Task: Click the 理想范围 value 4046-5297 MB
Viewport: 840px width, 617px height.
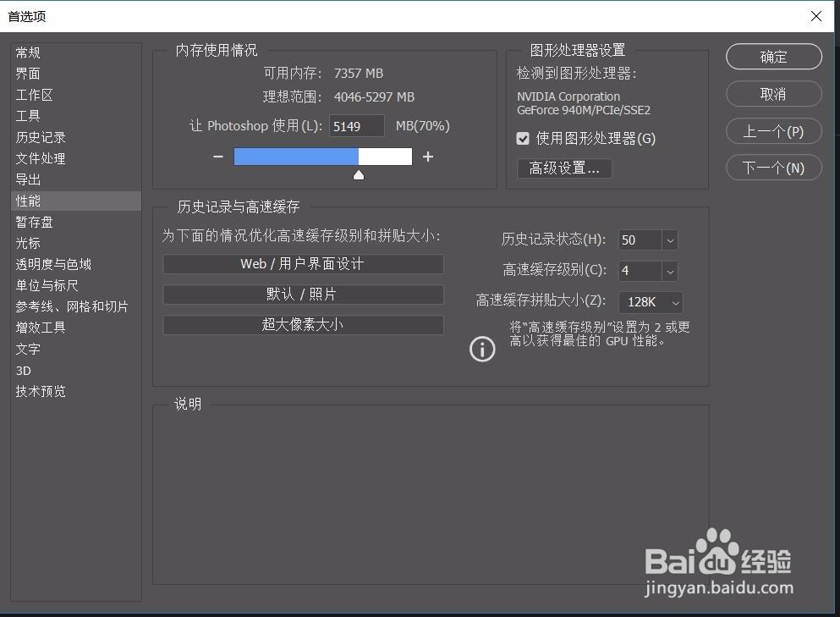Action: (x=374, y=97)
